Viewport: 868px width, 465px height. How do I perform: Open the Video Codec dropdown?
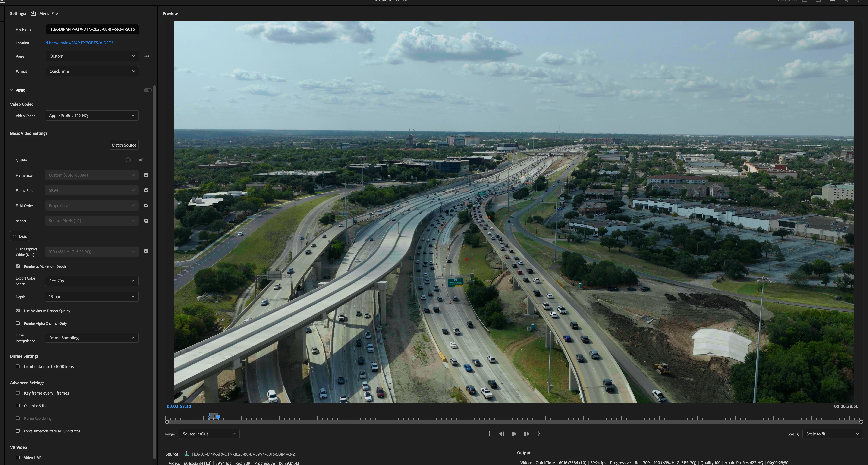(92, 116)
